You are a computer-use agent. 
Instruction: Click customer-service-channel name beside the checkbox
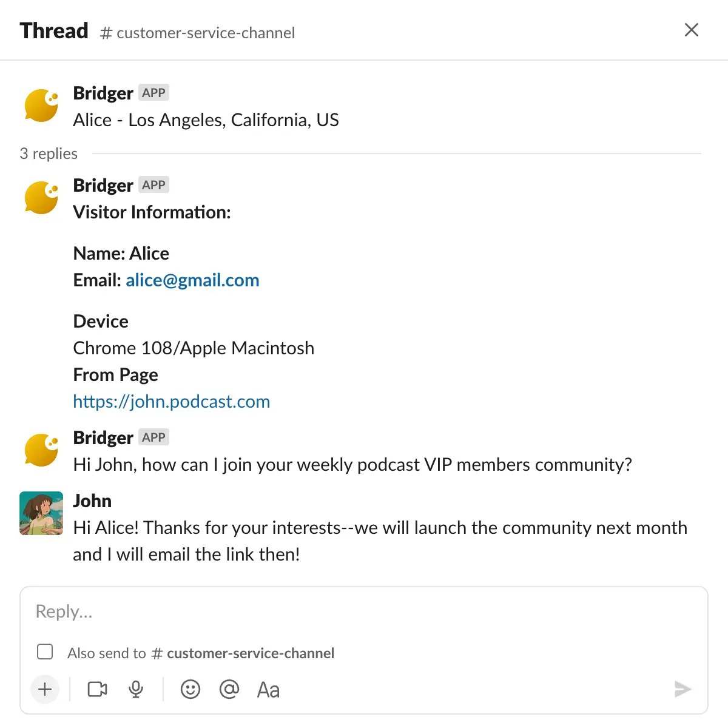coord(251,653)
